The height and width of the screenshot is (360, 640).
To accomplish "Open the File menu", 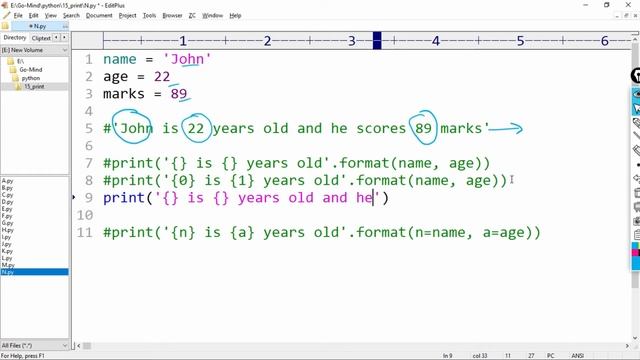I will pos(18,16).
